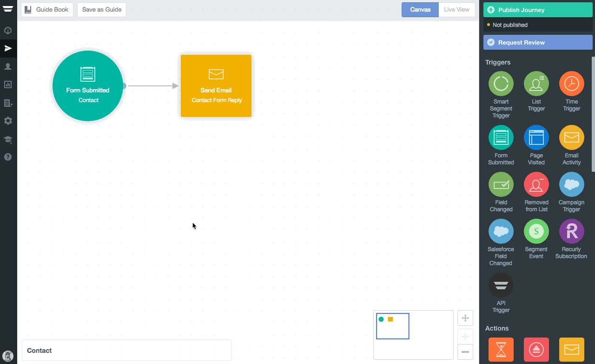Click the minimap overview thumbnail

coord(413,335)
